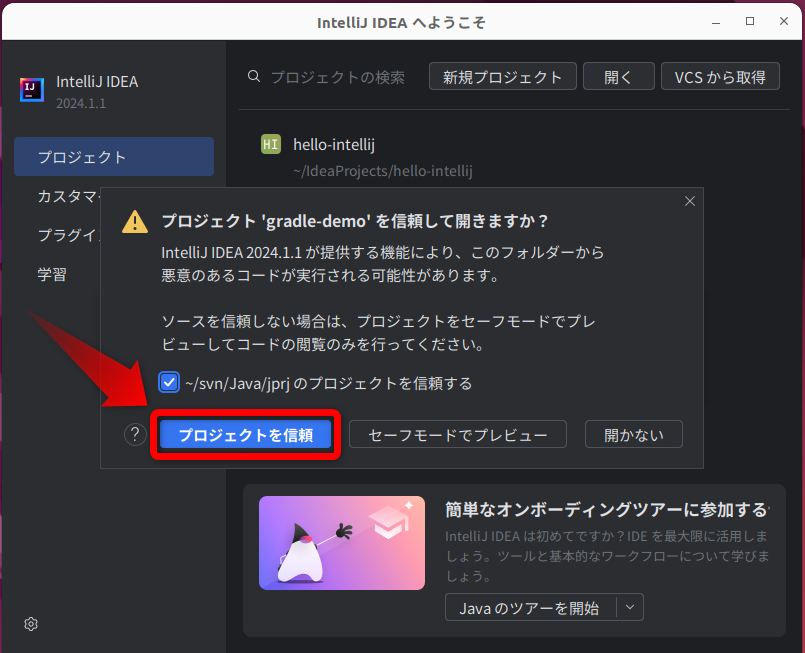805x653 pixels.
Task: Click the ~/IdeaProjects/hello-intellij path text
Action: click(x=382, y=171)
